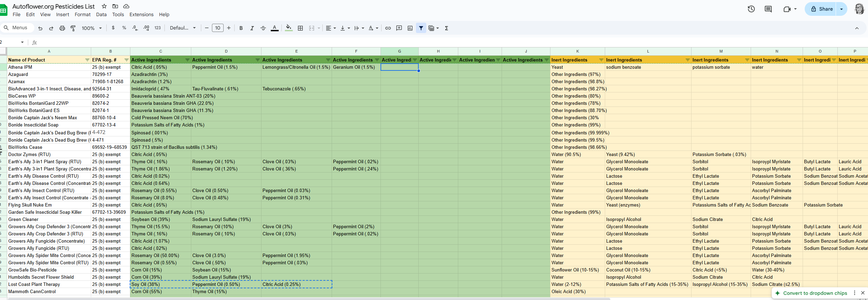Screen dimensions: 868x300
Task: Open filter on column L Inert Ingredients
Action: pyautogui.click(x=688, y=60)
